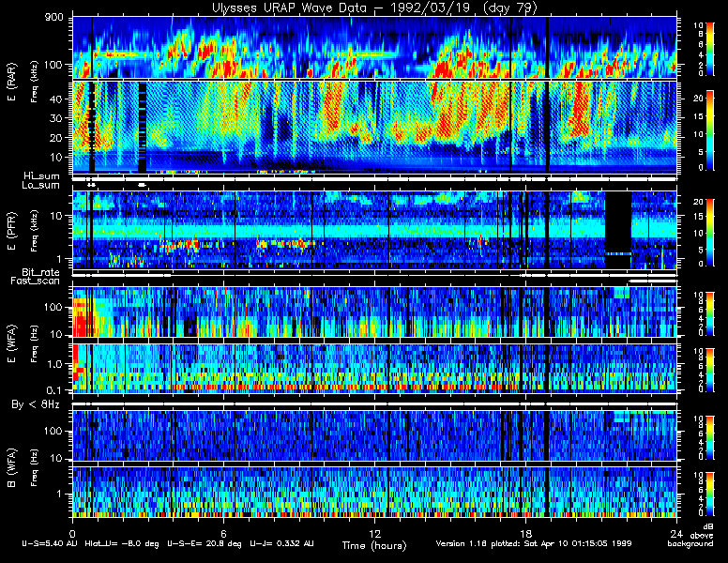Click the Bit_rate row label
728x563 pixels.
click(x=41, y=272)
